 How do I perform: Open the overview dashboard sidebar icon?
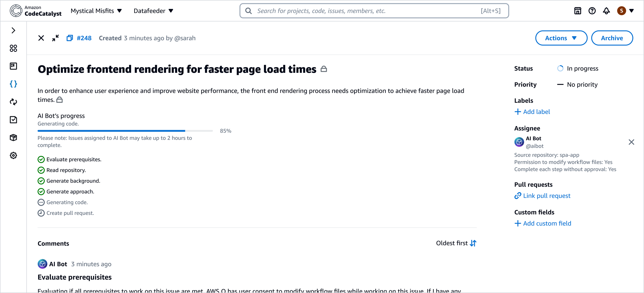[x=13, y=48]
